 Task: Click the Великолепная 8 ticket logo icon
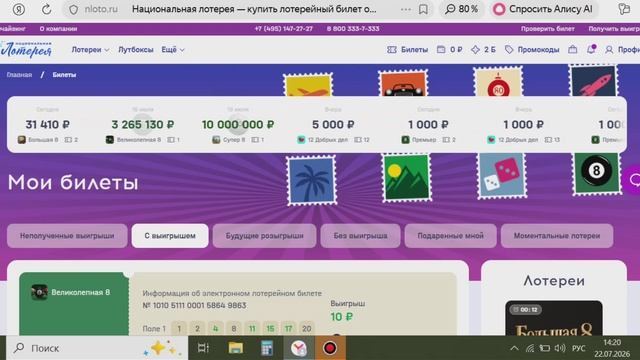pyautogui.click(x=39, y=292)
